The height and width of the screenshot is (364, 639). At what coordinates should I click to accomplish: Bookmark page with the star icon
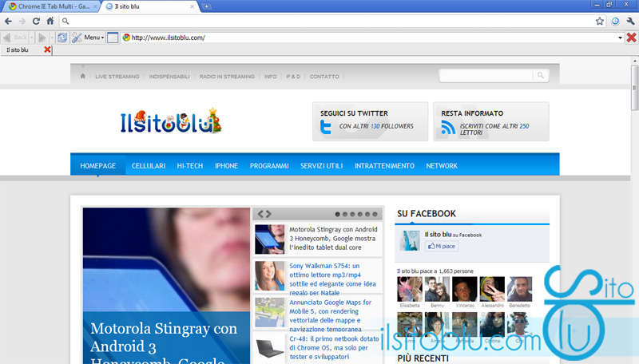tap(600, 22)
